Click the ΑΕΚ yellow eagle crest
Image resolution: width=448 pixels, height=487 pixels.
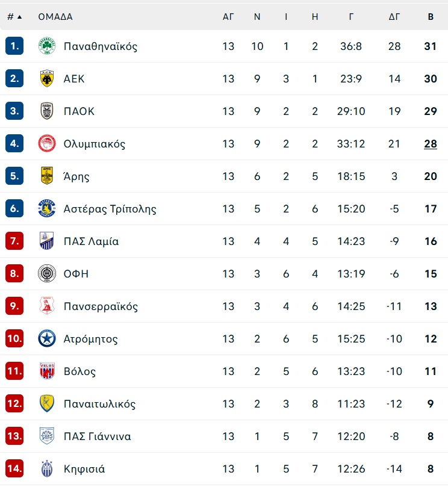pyautogui.click(x=47, y=79)
